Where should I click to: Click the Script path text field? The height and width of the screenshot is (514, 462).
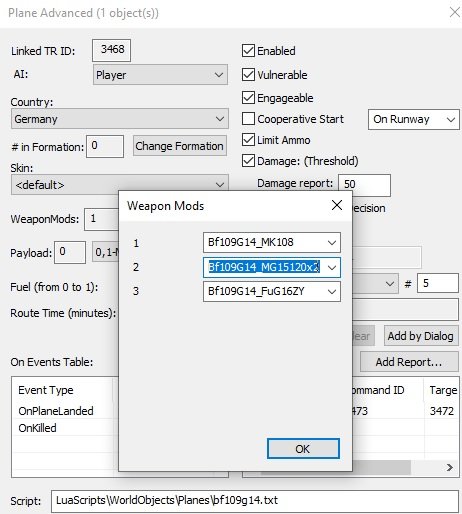tap(255, 501)
